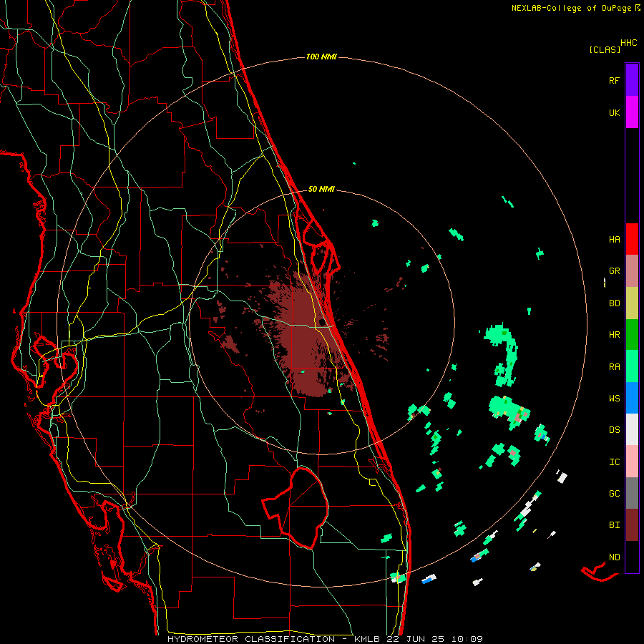Click the "100 NMI" range ring label

point(321,57)
